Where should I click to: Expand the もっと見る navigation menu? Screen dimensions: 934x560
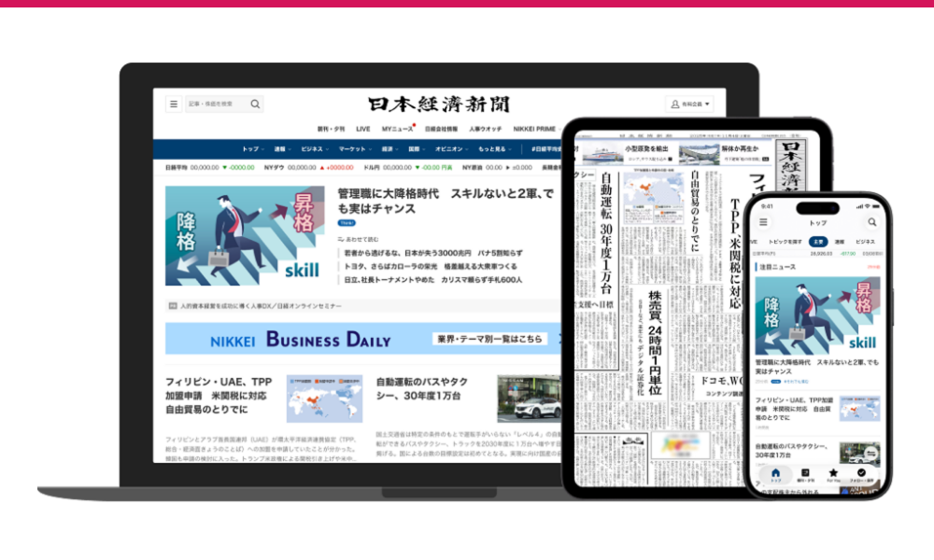pos(494,149)
